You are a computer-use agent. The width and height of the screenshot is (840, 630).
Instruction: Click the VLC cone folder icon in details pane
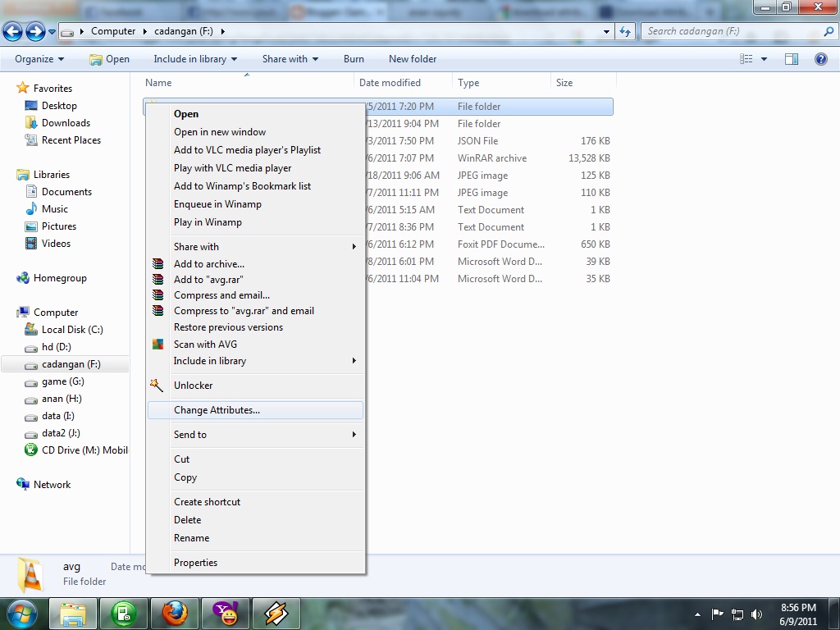[30, 573]
